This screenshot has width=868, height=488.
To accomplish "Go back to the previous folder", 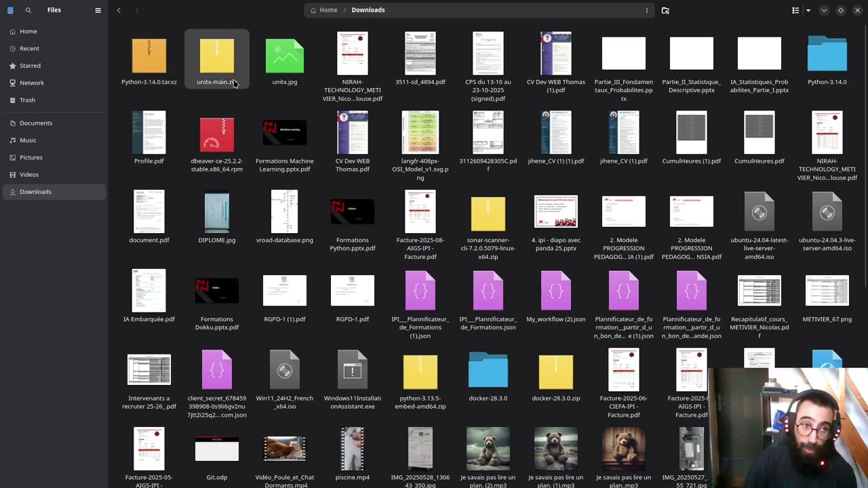I will pyautogui.click(x=119, y=10).
